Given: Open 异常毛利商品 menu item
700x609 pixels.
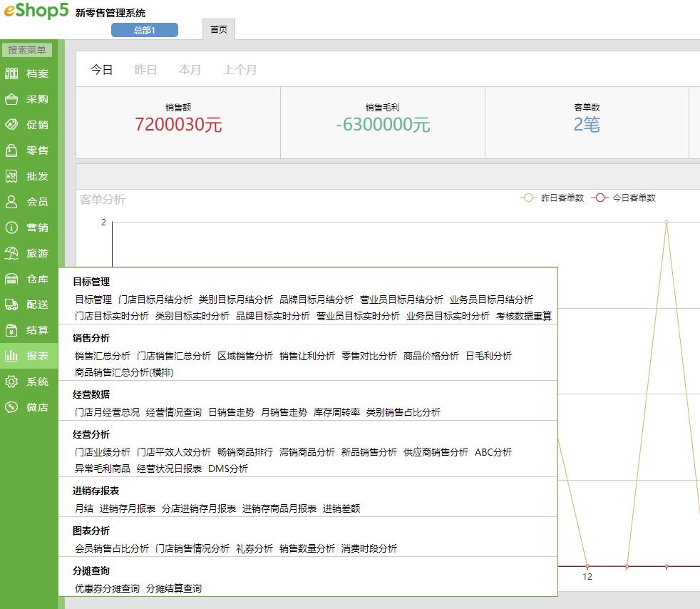Looking at the screenshot, I should pyautogui.click(x=103, y=469).
